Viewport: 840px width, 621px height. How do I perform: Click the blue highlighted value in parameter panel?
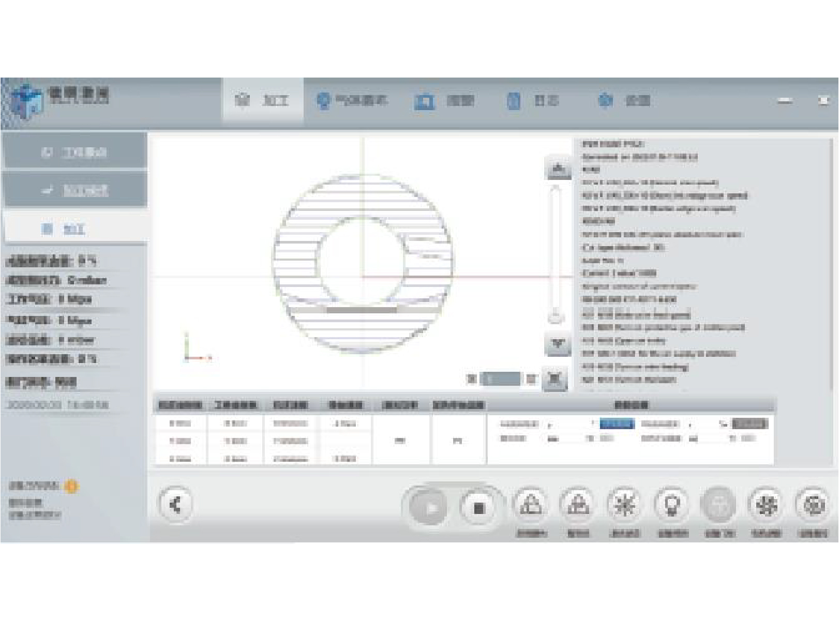click(x=617, y=424)
